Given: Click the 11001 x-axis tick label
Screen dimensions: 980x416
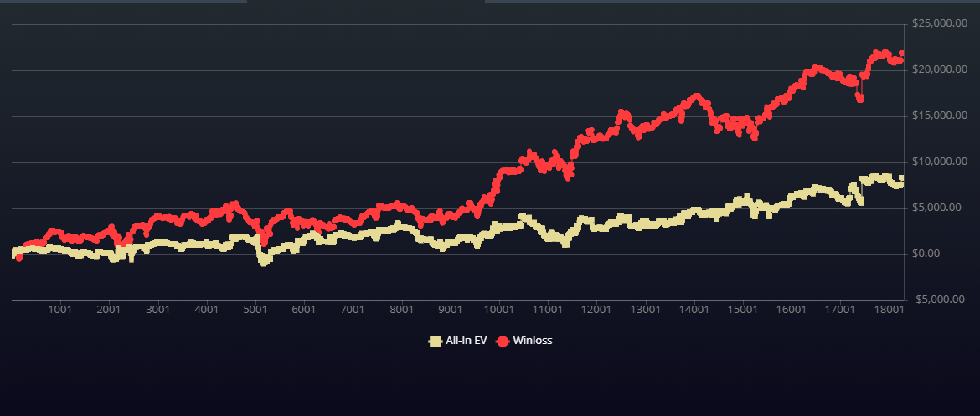Looking at the screenshot, I should pos(548,309).
